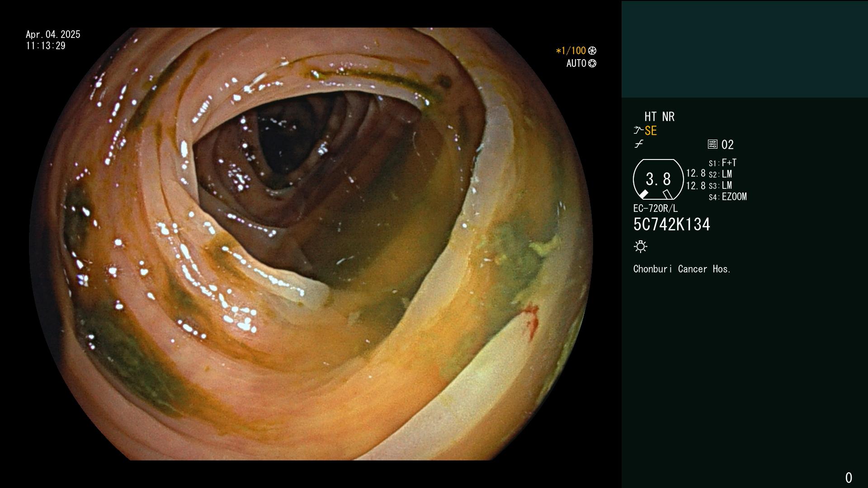This screenshot has width=868, height=488.
Task: Click the preset number 02
Action: coord(727,145)
